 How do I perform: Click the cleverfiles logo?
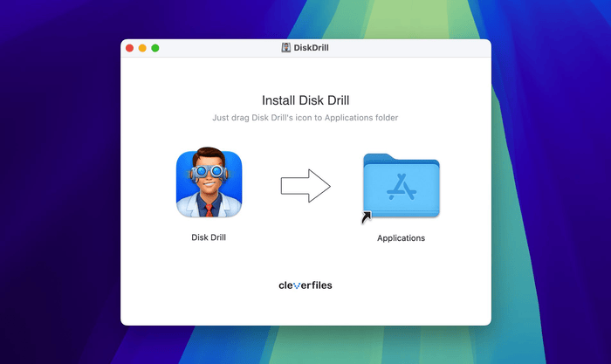coord(305,285)
